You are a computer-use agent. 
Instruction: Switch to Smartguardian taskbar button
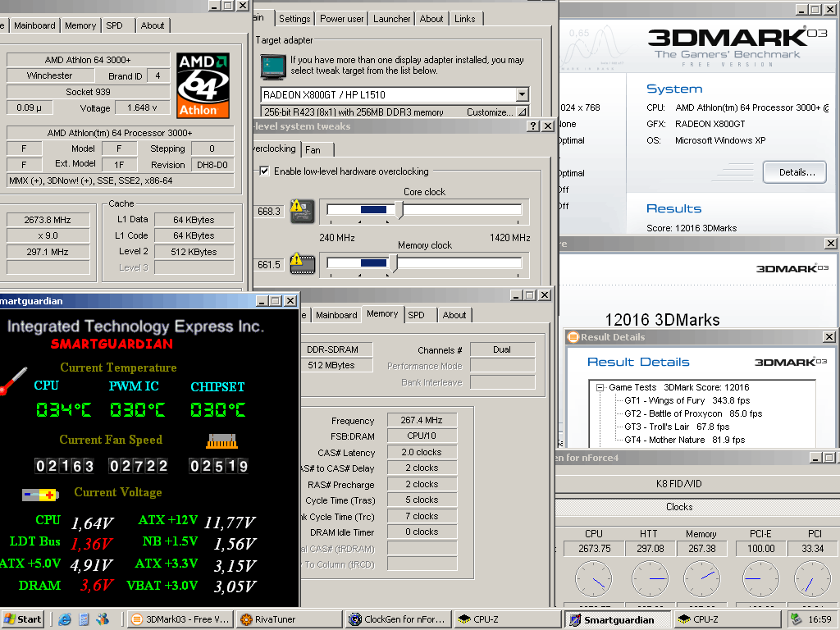(617, 620)
